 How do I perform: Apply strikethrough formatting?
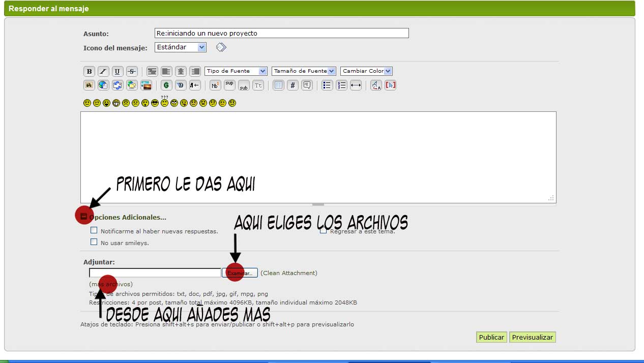coord(132,72)
